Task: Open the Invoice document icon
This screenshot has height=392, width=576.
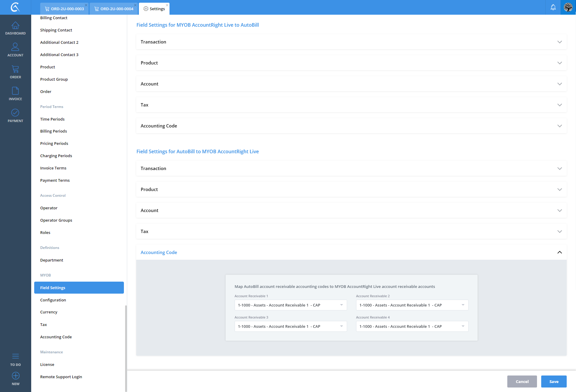Action: [15, 91]
